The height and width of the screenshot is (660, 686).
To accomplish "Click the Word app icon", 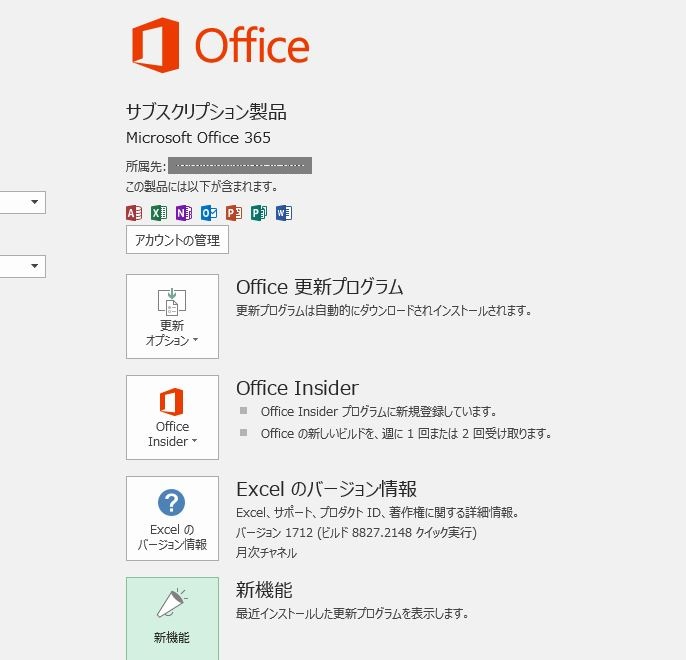I will [x=284, y=213].
